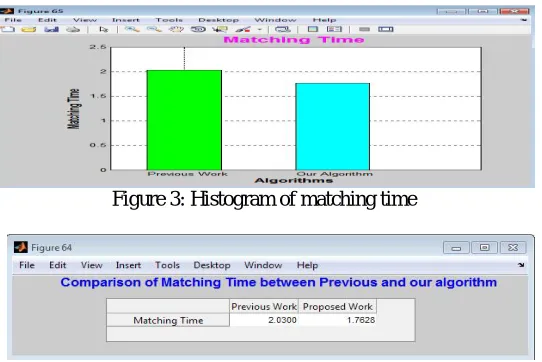The width and height of the screenshot is (542, 362).
Task: Click the Hide Plot Tools icon
Action: 364,29
